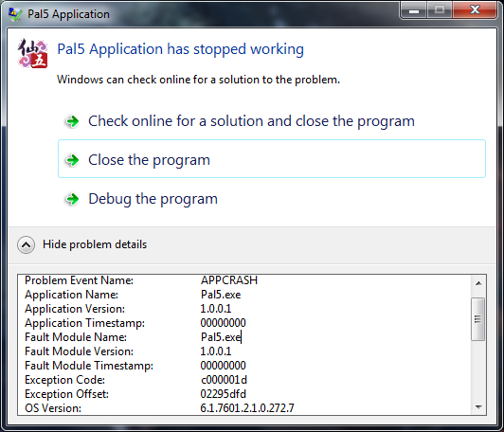
Task: Click green arrow beside Close the program
Action: click(72, 160)
